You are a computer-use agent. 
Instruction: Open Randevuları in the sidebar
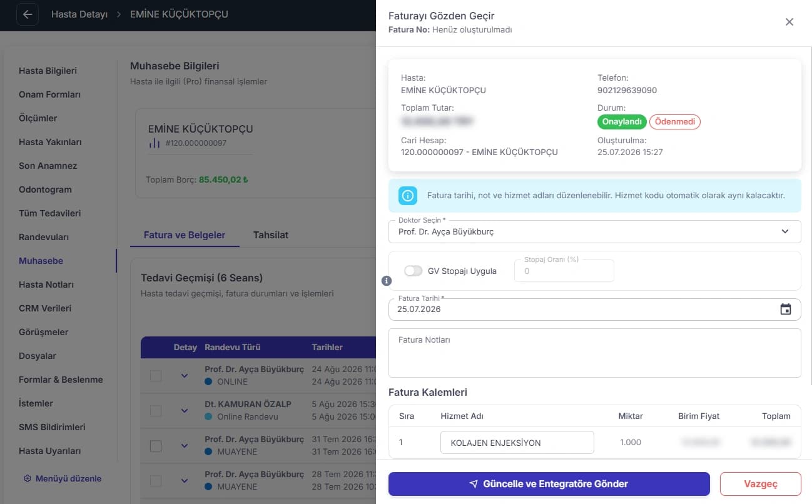tap(44, 237)
